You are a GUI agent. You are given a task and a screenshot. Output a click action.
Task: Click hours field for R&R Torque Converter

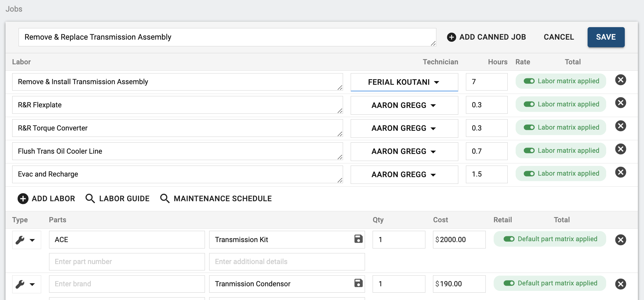[x=487, y=128]
